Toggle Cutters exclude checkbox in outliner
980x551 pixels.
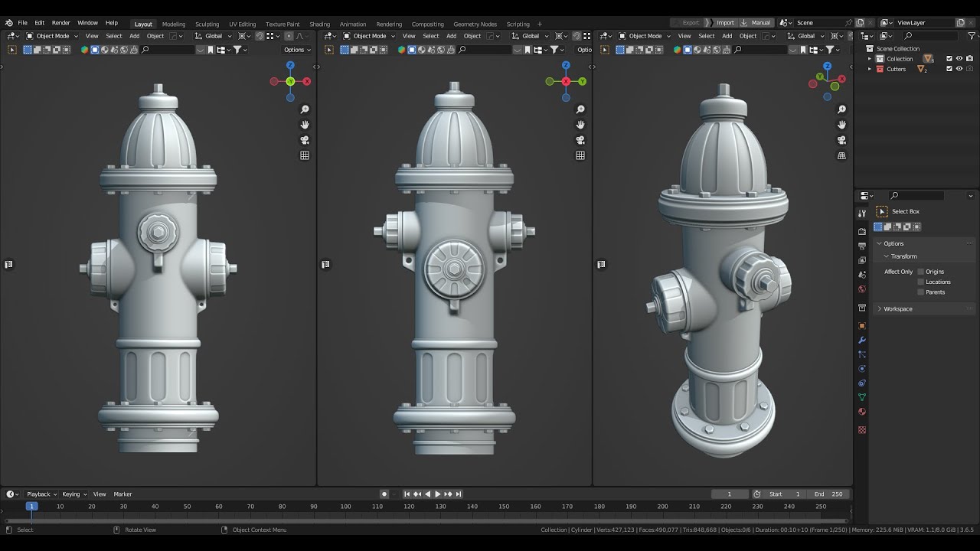point(949,69)
